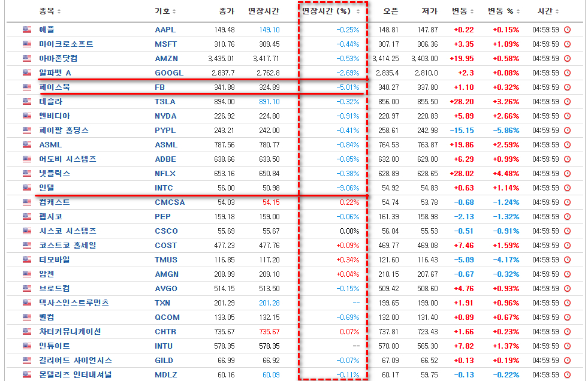Click the US flag icon beside 마이크로소프트
The image size is (588, 381).
(x=27, y=44)
